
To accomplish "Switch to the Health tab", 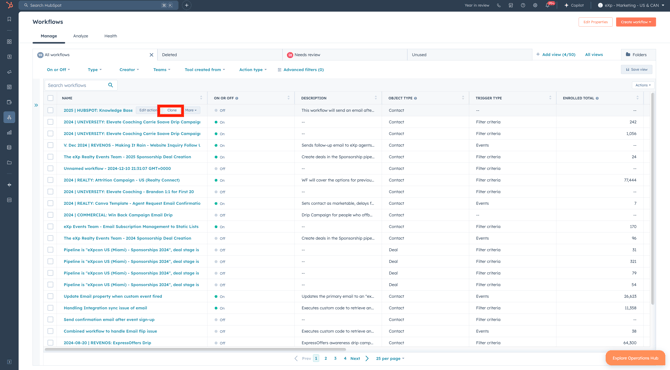I will click(110, 36).
